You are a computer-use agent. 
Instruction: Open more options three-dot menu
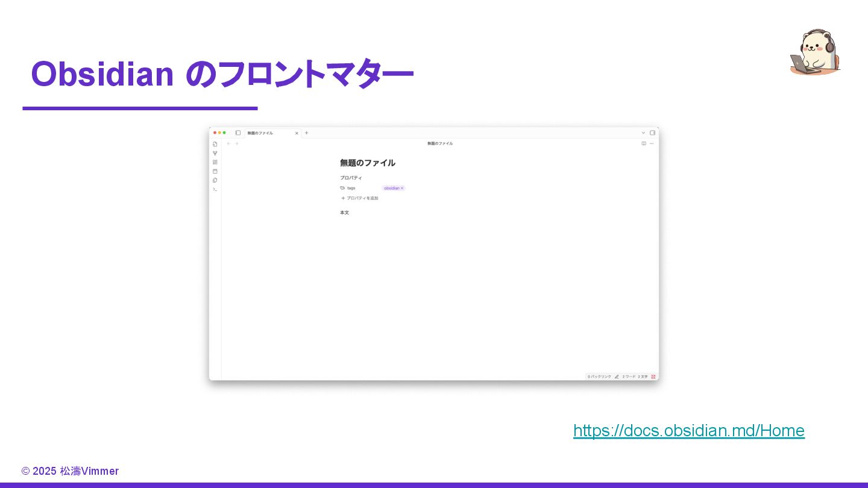tap(652, 143)
